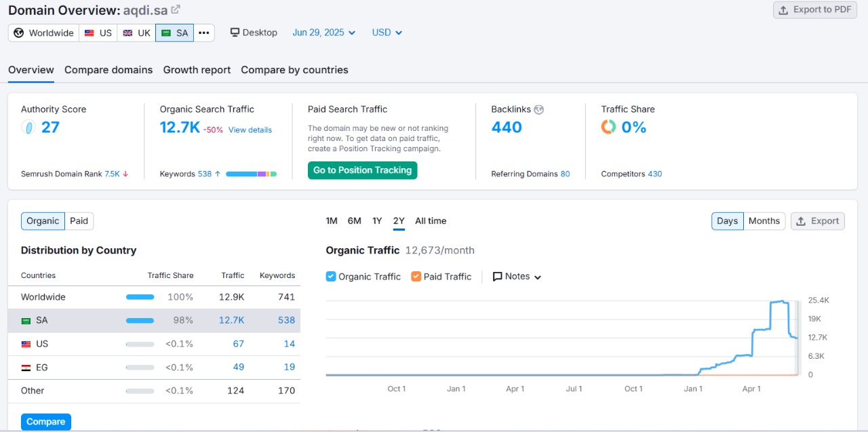The width and height of the screenshot is (868, 432).
Task: Open the Jun 29, 2025 date dropdown
Action: point(323,32)
